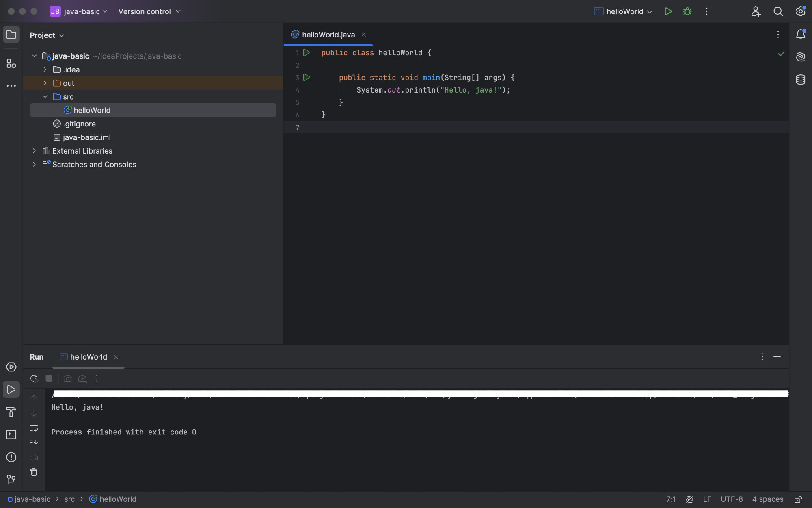Click the AI completion status icon in status bar
The width and height of the screenshot is (812, 508).
(x=689, y=499)
